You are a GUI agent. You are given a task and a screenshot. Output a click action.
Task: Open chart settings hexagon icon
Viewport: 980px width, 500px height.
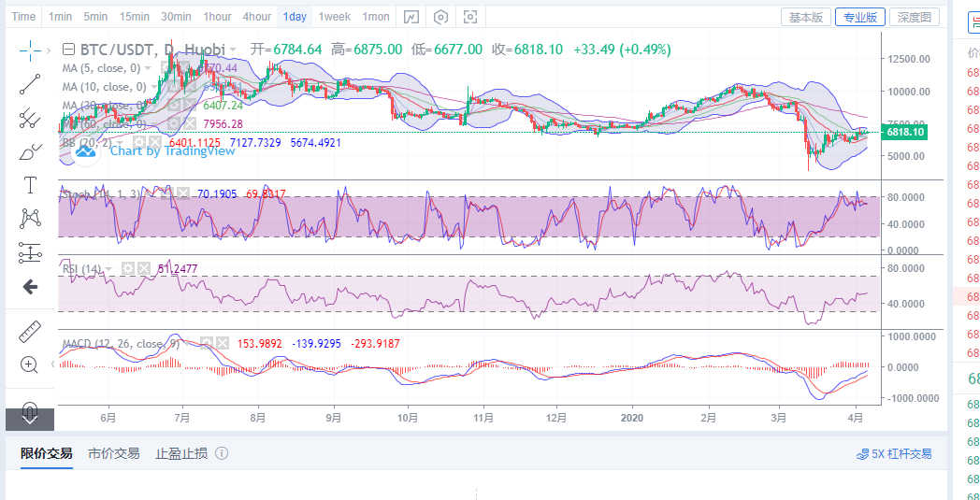pos(441,17)
